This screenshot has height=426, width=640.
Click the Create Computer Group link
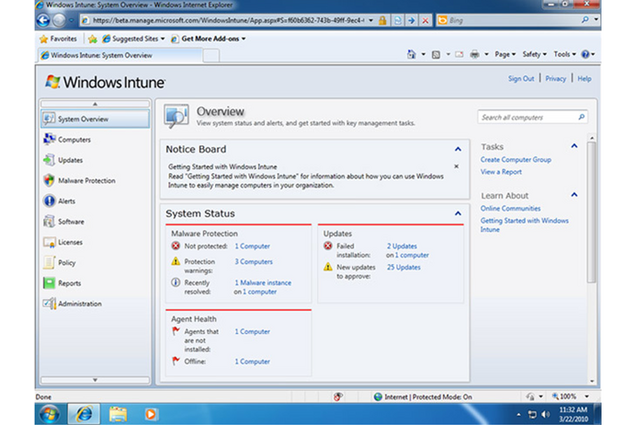coord(516,160)
